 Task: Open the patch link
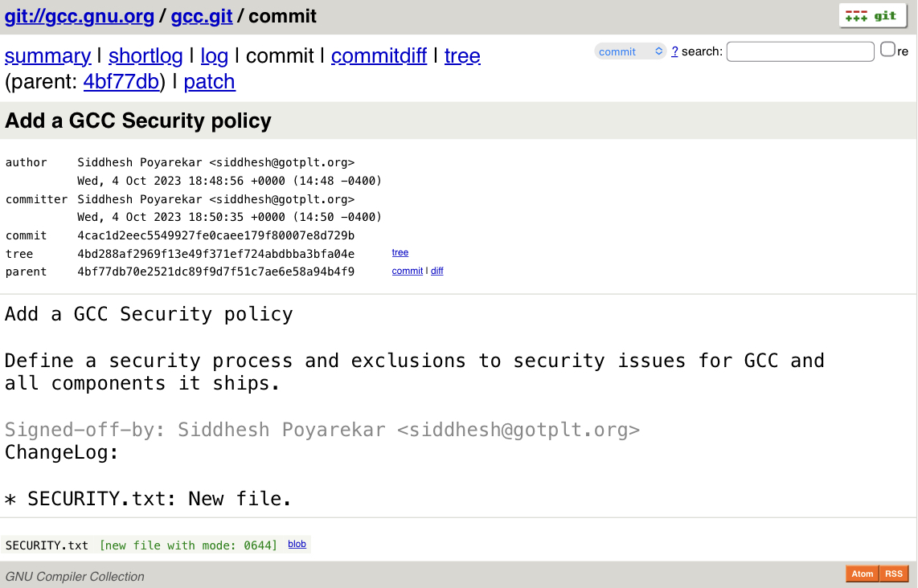209,82
